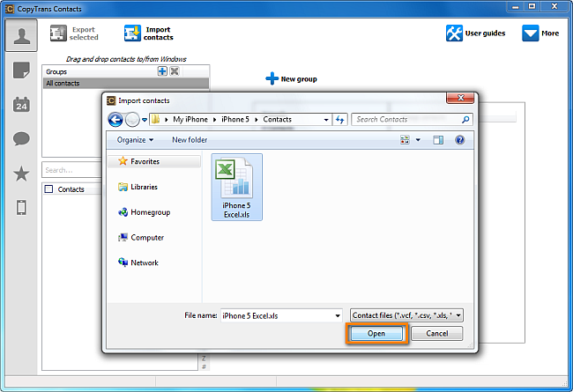Refresh the folder view

[x=340, y=120]
